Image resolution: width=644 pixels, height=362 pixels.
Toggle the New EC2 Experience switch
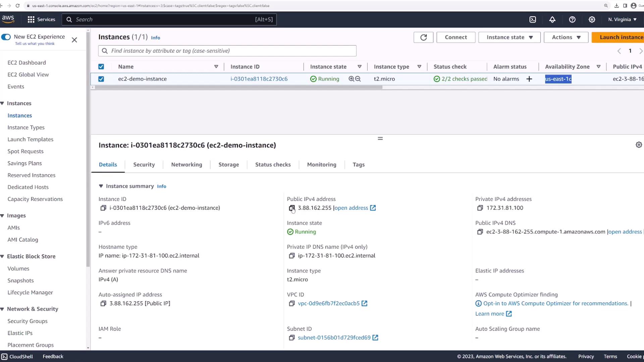pyautogui.click(x=6, y=37)
